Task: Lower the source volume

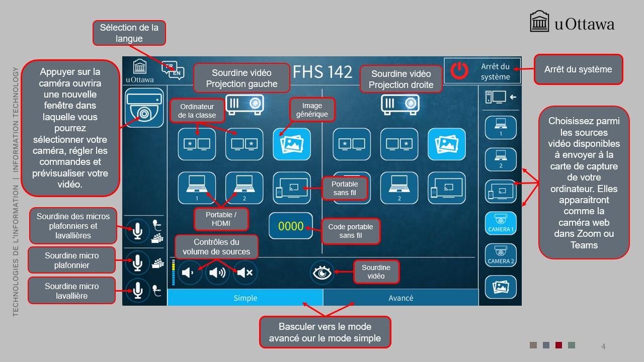Action: [190, 273]
